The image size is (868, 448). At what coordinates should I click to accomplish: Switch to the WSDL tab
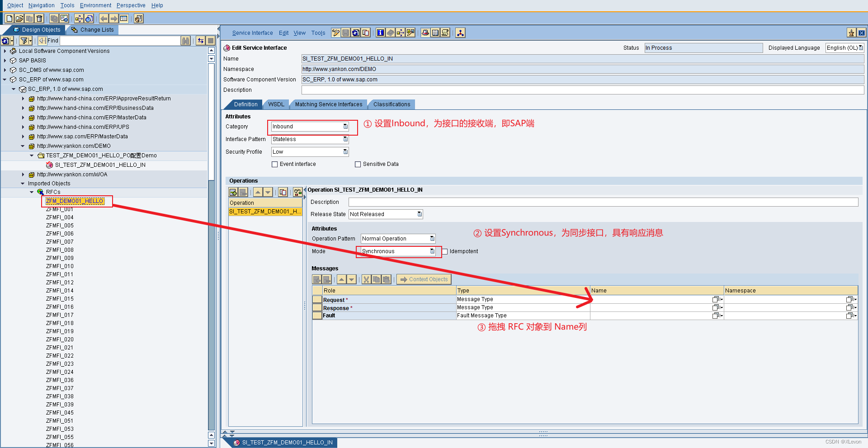276,104
